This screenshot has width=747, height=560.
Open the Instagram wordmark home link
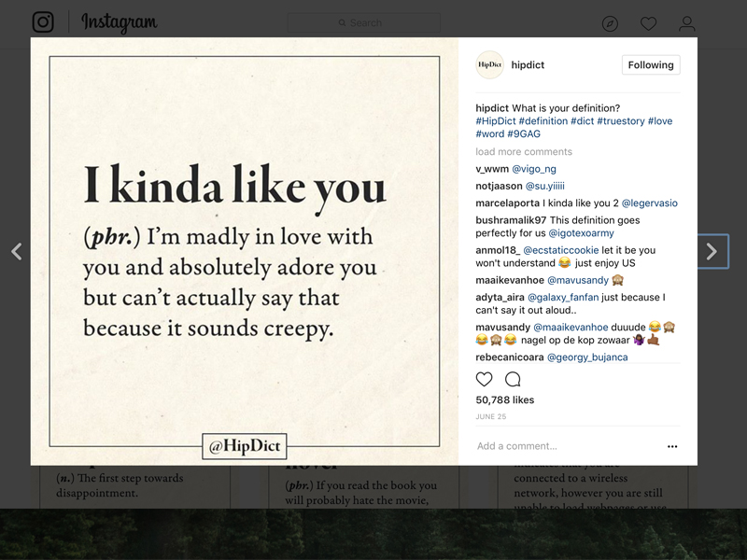(x=120, y=22)
